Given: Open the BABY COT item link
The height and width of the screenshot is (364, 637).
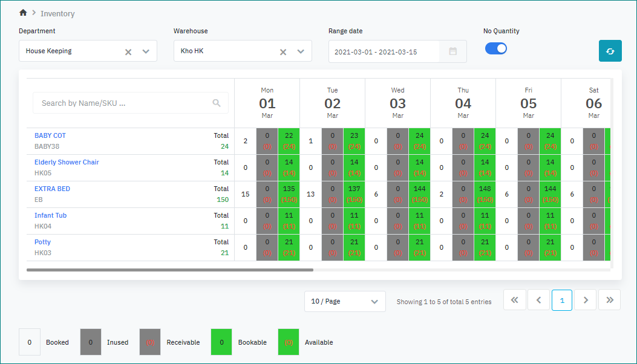Looking at the screenshot, I should tap(50, 135).
